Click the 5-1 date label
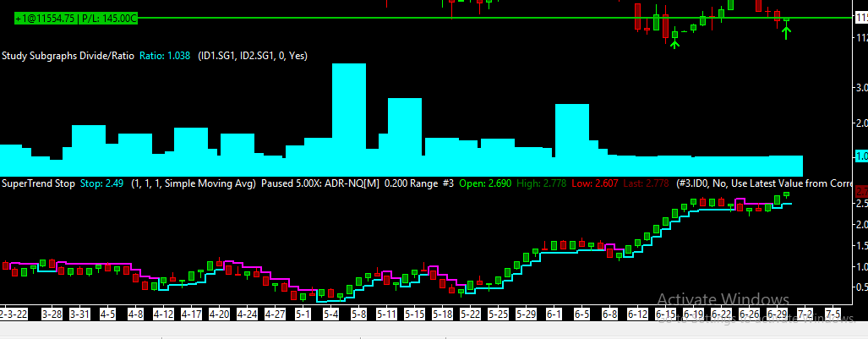The height and width of the screenshot is (339, 868). pos(303,314)
